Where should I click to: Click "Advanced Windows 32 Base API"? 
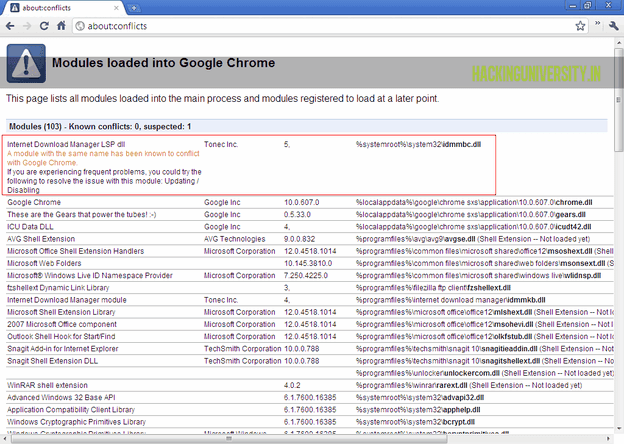coord(61,398)
